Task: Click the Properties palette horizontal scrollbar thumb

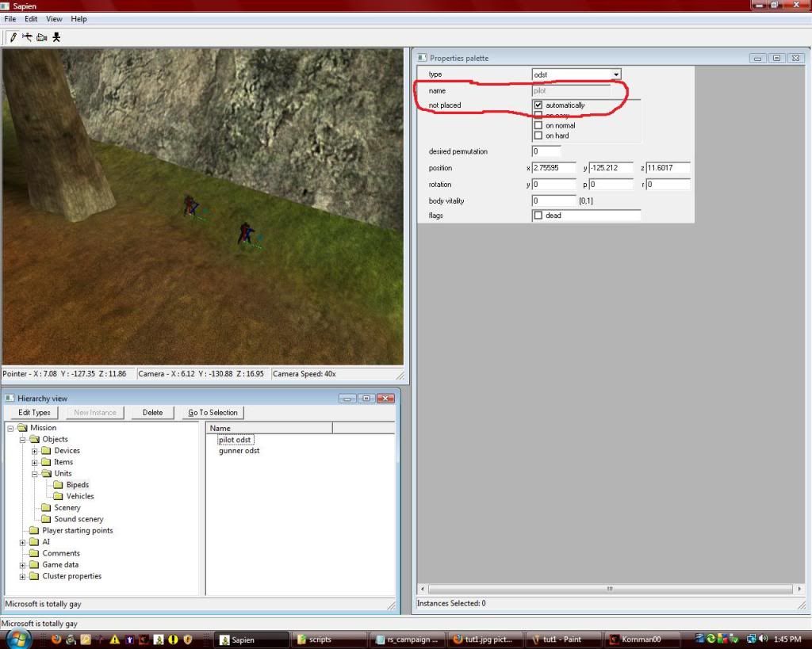Action: click(610, 589)
